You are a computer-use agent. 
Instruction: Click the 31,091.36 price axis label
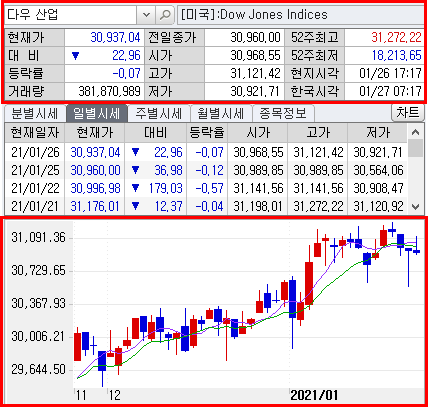pos(38,238)
